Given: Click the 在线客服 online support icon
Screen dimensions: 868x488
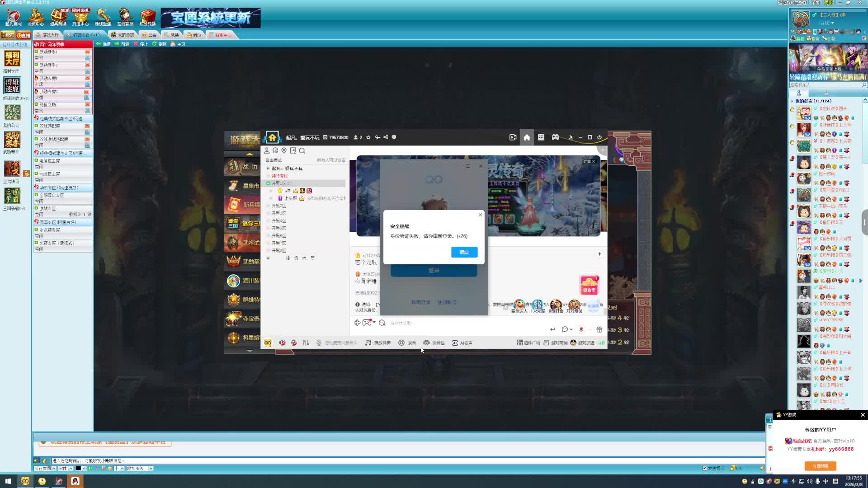Looking at the screenshot, I should pos(125,17).
